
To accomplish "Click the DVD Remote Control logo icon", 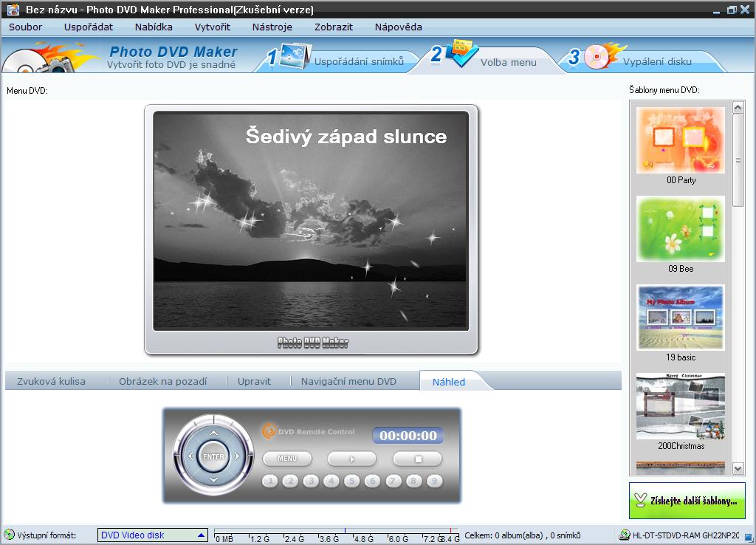I will click(269, 431).
